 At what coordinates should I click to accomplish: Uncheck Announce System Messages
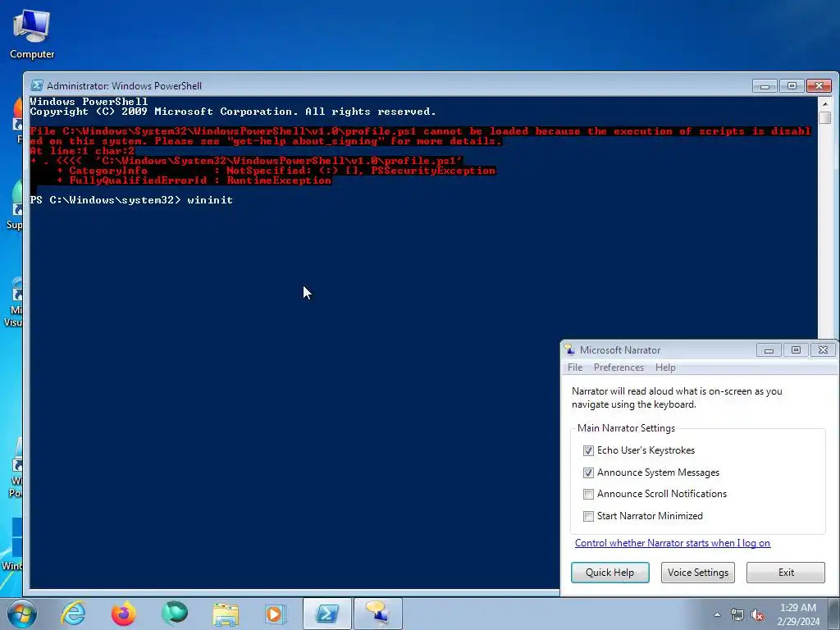(x=588, y=472)
